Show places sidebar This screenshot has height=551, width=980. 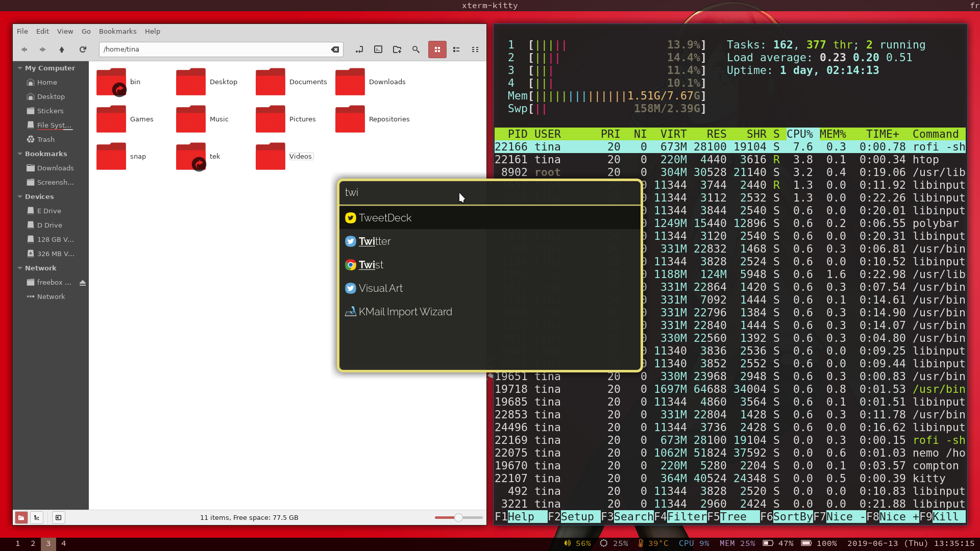click(21, 517)
